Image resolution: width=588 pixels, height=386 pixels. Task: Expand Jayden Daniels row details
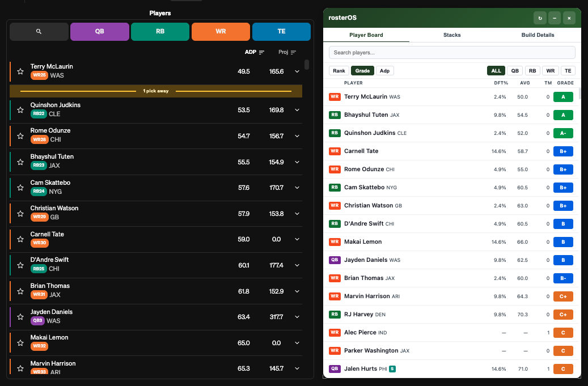tap(297, 317)
